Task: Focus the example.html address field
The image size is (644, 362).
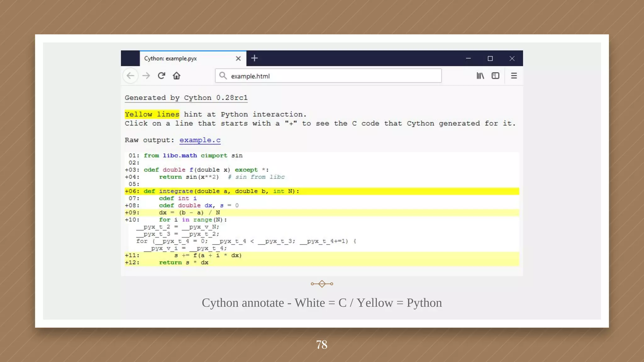Action: [x=328, y=76]
